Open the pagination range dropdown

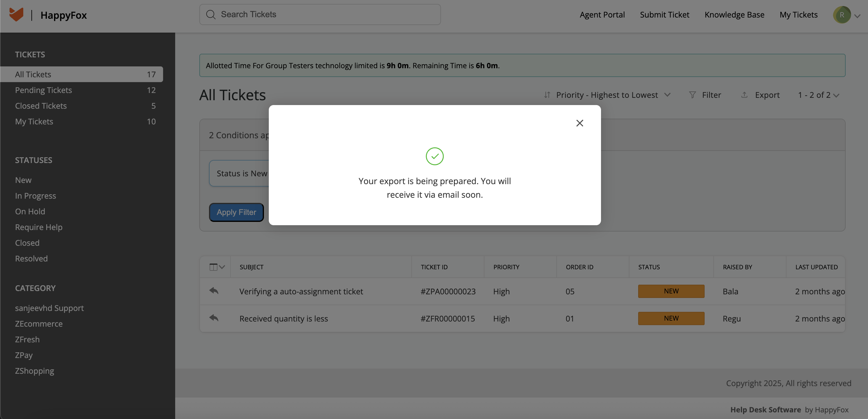click(x=818, y=95)
